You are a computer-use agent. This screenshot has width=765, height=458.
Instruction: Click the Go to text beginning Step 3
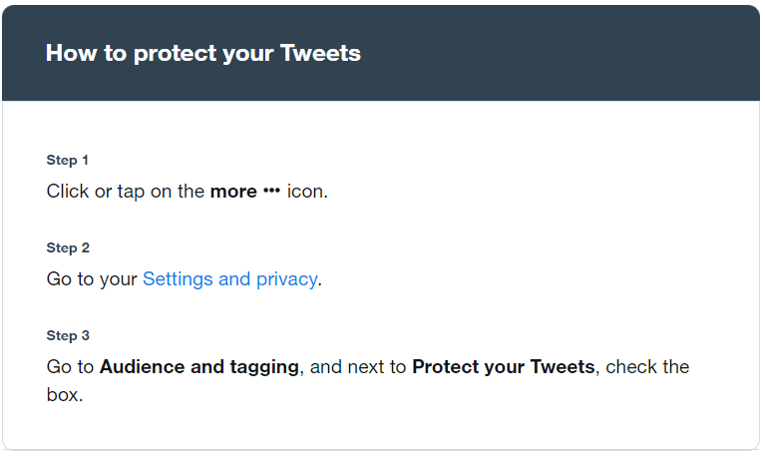coord(70,367)
